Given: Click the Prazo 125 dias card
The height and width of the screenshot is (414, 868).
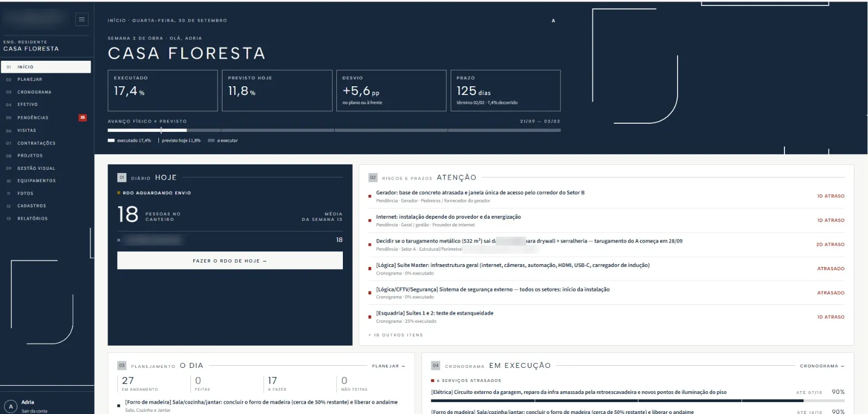Looking at the screenshot, I should 506,91.
